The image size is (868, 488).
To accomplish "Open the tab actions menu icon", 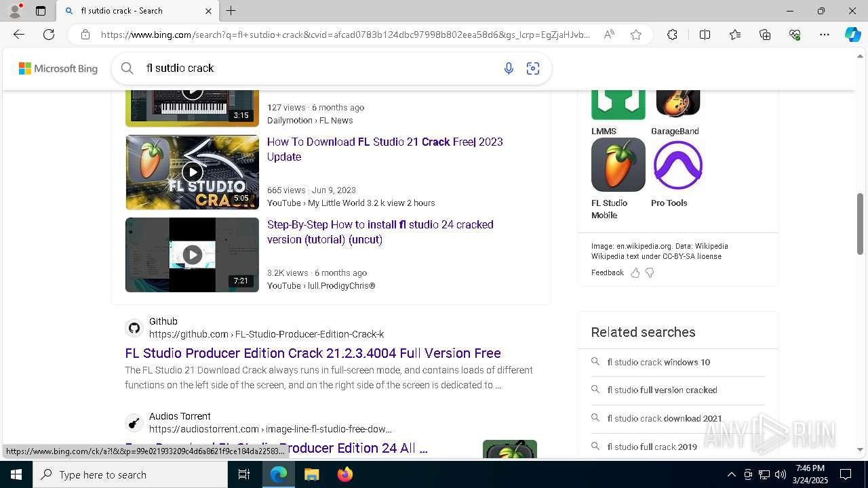I will pos(41,11).
